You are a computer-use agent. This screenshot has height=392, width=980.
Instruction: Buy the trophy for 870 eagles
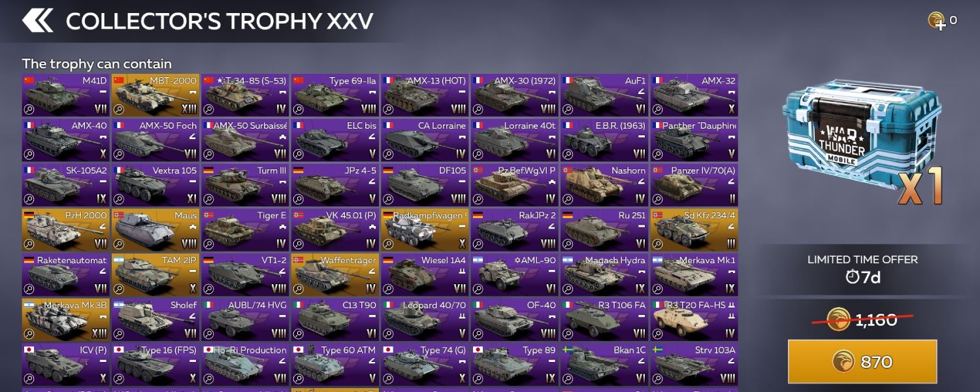(x=862, y=361)
